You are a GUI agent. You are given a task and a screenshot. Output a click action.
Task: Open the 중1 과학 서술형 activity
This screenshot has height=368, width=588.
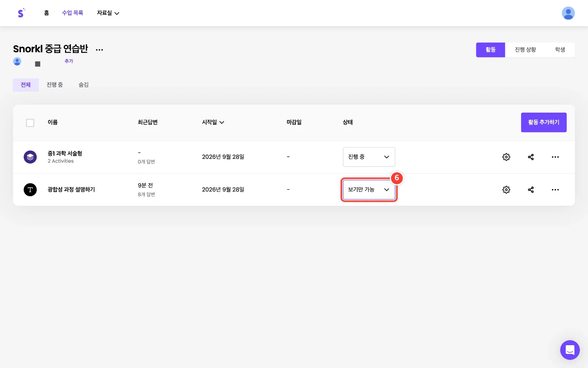point(65,153)
